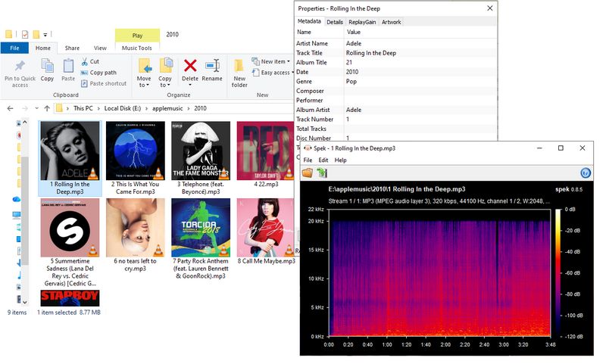Click This PC in the address bar

pos(83,108)
